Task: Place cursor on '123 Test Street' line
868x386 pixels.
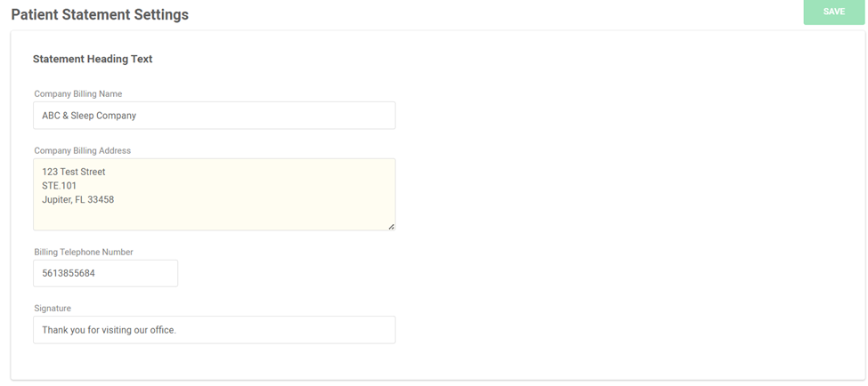Action: click(74, 172)
